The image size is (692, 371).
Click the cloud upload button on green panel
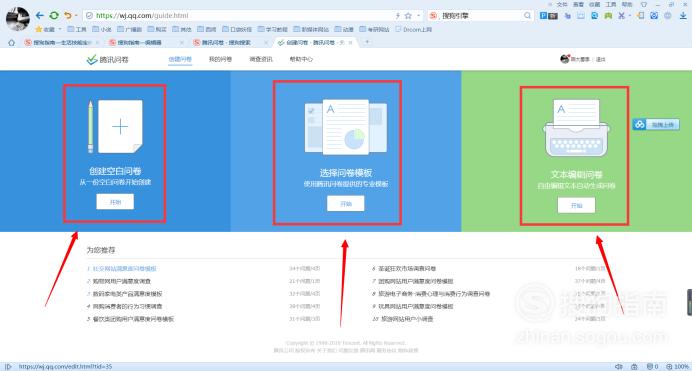(x=656, y=124)
